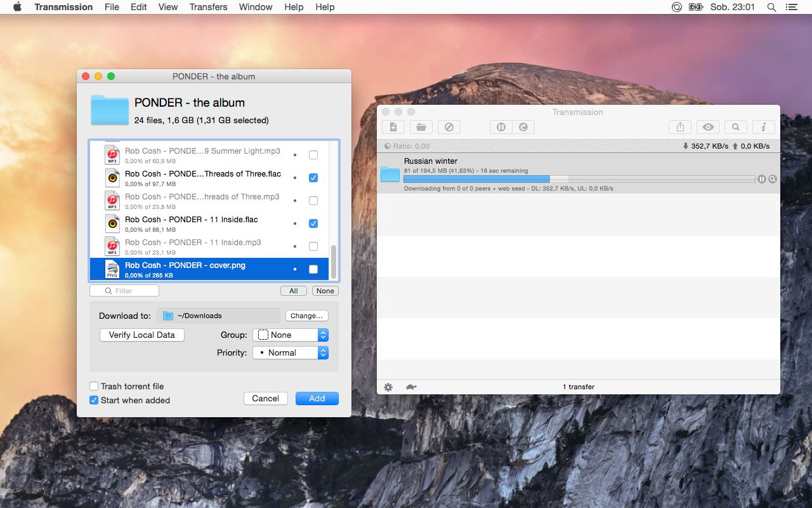812x508 pixels.
Task: Click the Remove transfer toolbar icon
Action: [449, 127]
